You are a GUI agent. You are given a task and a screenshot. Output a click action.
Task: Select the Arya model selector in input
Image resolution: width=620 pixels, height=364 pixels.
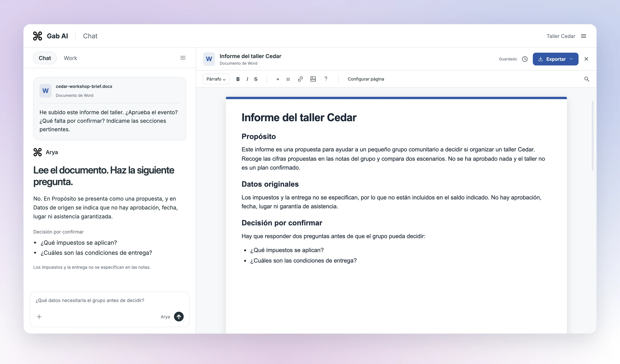point(165,317)
